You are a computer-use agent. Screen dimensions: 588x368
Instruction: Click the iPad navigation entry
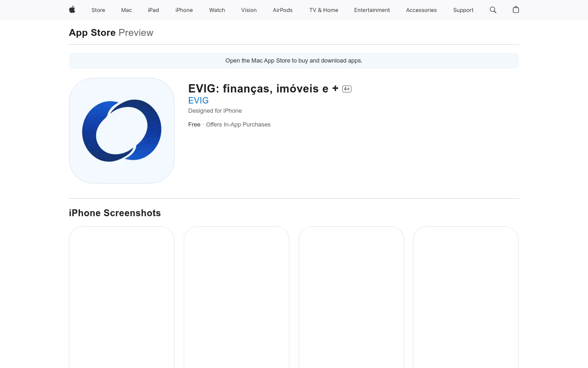153,10
